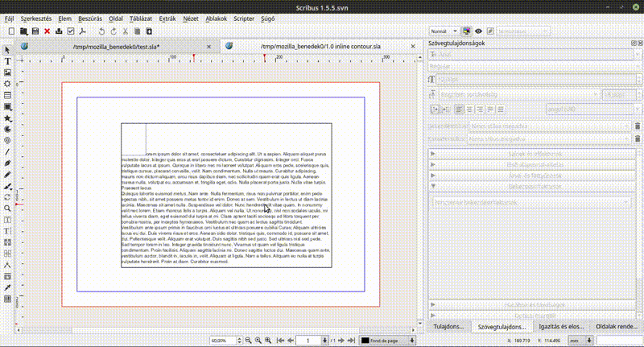Toggle preview mode eye icon

(478, 31)
